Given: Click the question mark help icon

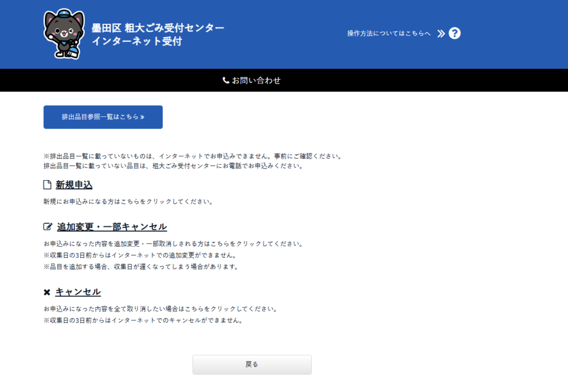Looking at the screenshot, I should [455, 33].
